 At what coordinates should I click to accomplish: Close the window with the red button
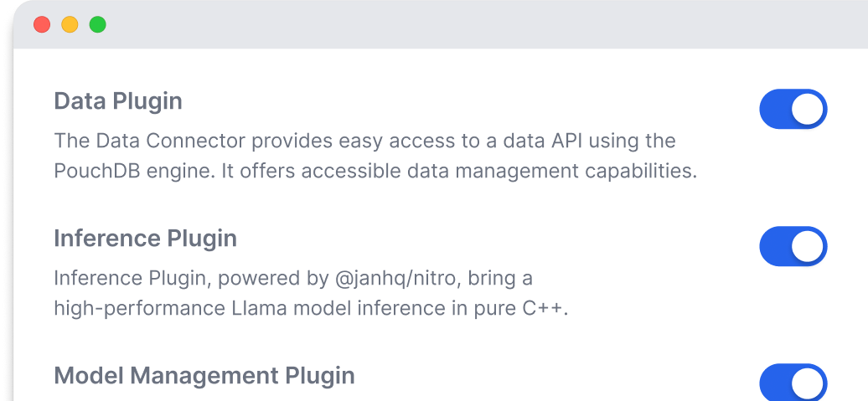click(x=42, y=25)
